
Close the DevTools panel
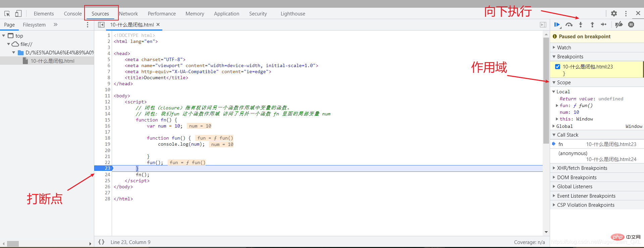638,13
